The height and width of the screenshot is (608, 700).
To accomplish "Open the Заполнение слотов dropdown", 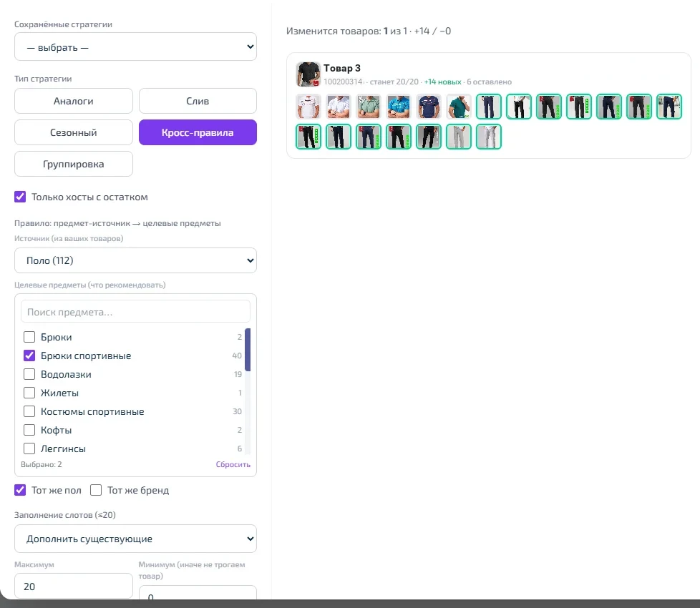I will pyautogui.click(x=136, y=539).
